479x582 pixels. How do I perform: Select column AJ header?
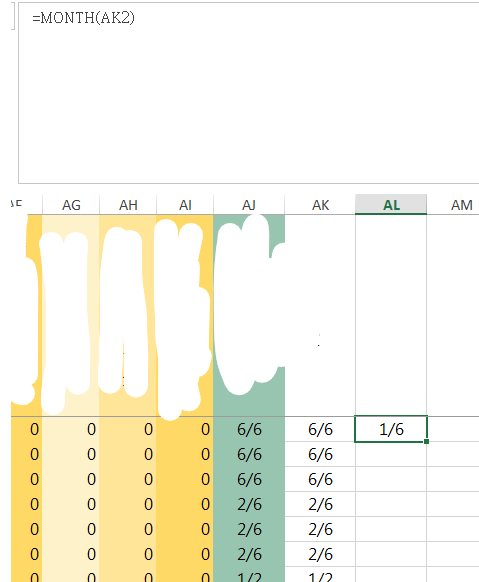point(249,205)
